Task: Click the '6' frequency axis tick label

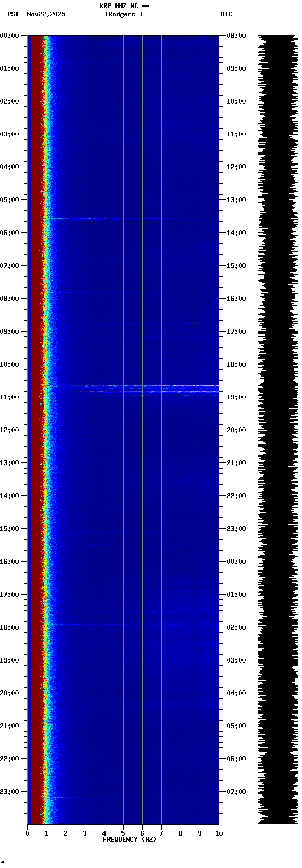Action: [142, 833]
